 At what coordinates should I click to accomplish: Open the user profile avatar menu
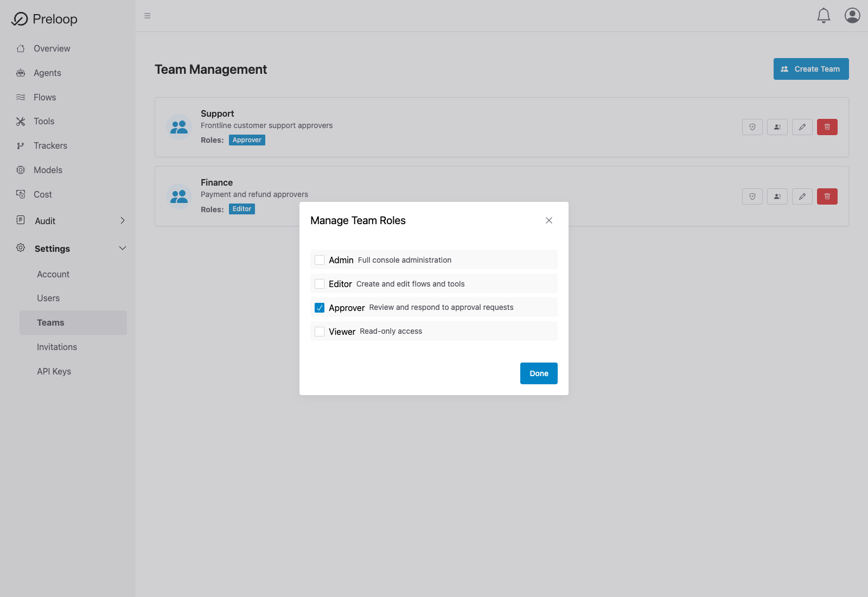tap(852, 16)
